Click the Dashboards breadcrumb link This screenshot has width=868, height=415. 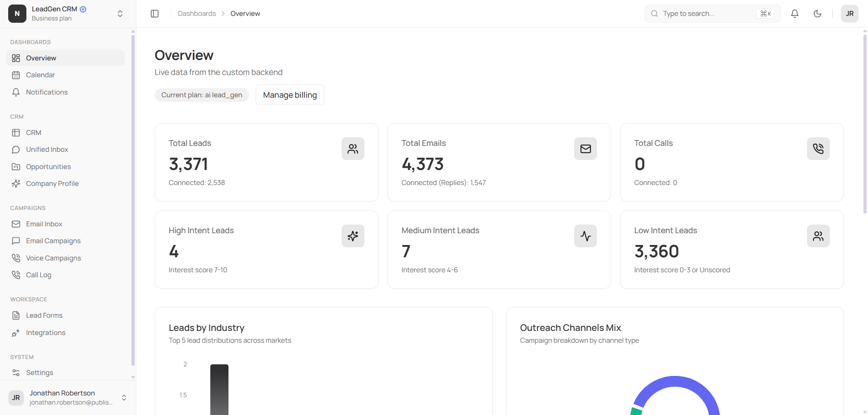click(197, 14)
